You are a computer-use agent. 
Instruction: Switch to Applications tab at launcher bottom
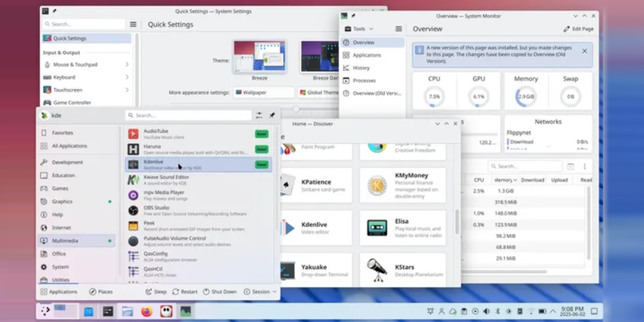point(58,291)
